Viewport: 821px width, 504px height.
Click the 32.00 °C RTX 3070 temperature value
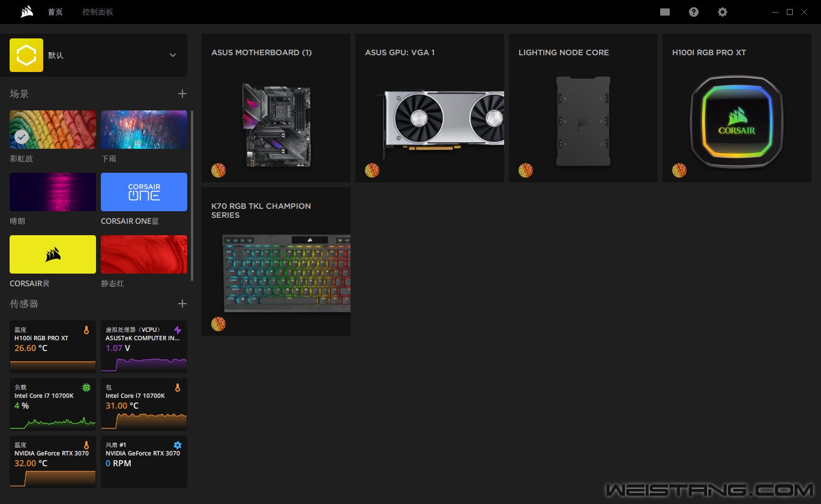[31, 463]
